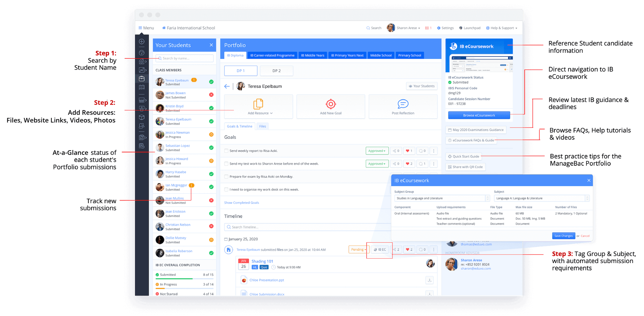Click the Post Reflection speech bubble icon
This screenshot has width=644, height=316.
click(403, 104)
